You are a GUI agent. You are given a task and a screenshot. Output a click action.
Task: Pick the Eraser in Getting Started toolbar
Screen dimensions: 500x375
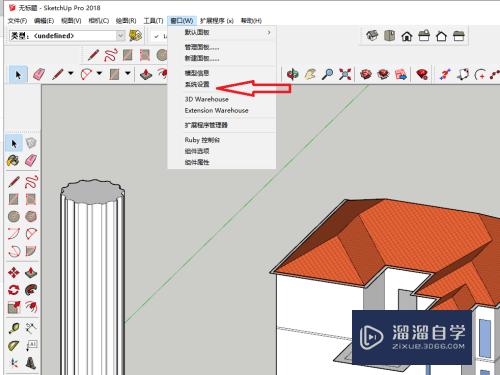point(39,74)
